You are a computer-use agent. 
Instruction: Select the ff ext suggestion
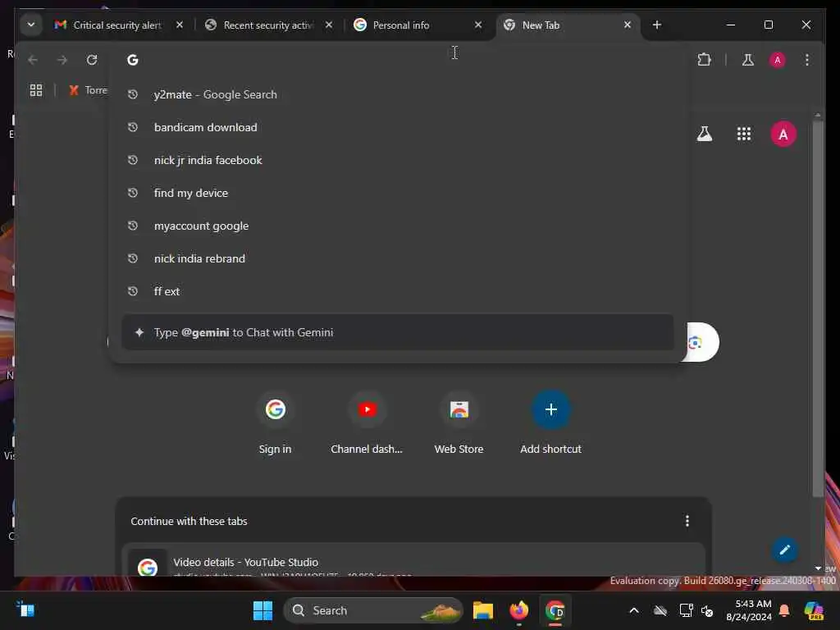pos(398,291)
